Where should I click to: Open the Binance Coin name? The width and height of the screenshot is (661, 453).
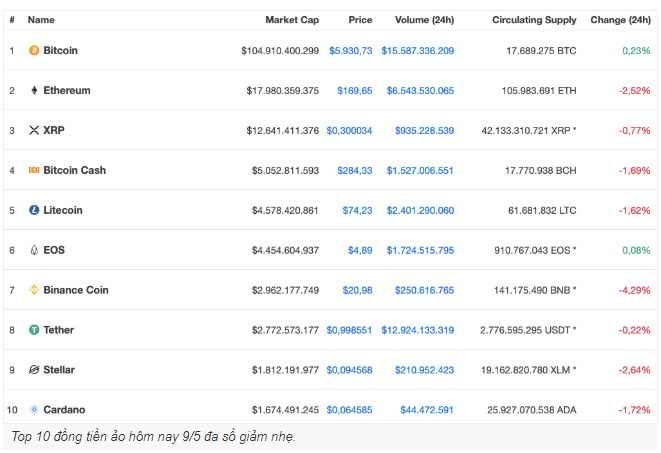[76, 290]
